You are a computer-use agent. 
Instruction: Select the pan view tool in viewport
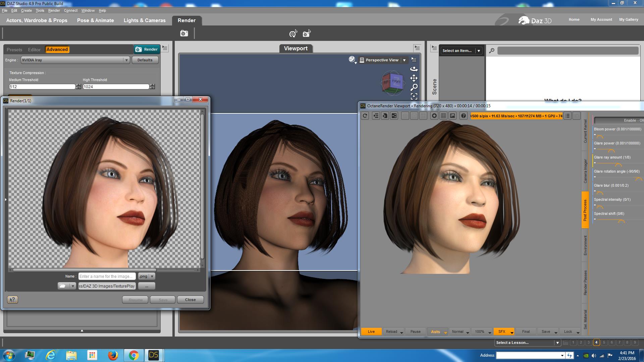click(414, 78)
